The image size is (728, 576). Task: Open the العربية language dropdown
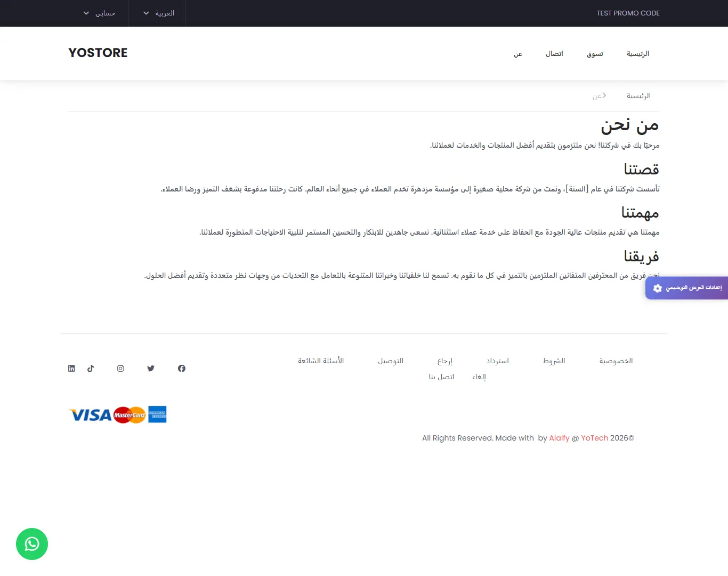pyautogui.click(x=159, y=13)
